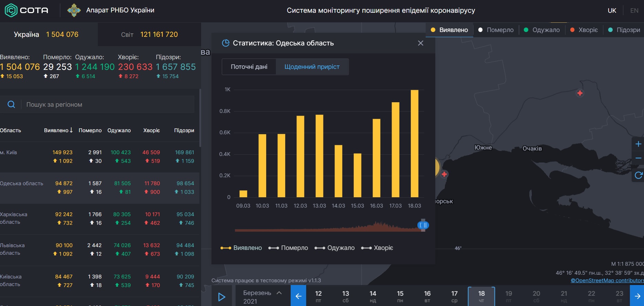
Task: Zoom in on the map
Action: (638, 144)
